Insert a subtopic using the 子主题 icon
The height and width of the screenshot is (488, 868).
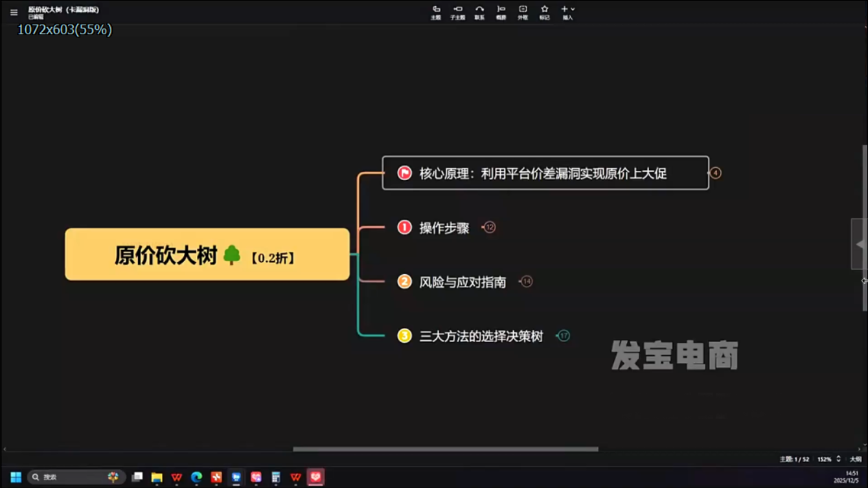458,12
